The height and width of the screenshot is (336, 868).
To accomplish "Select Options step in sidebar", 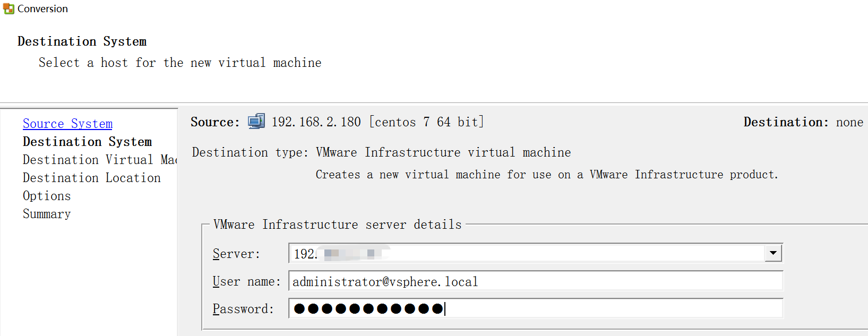I will click(47, 196).
